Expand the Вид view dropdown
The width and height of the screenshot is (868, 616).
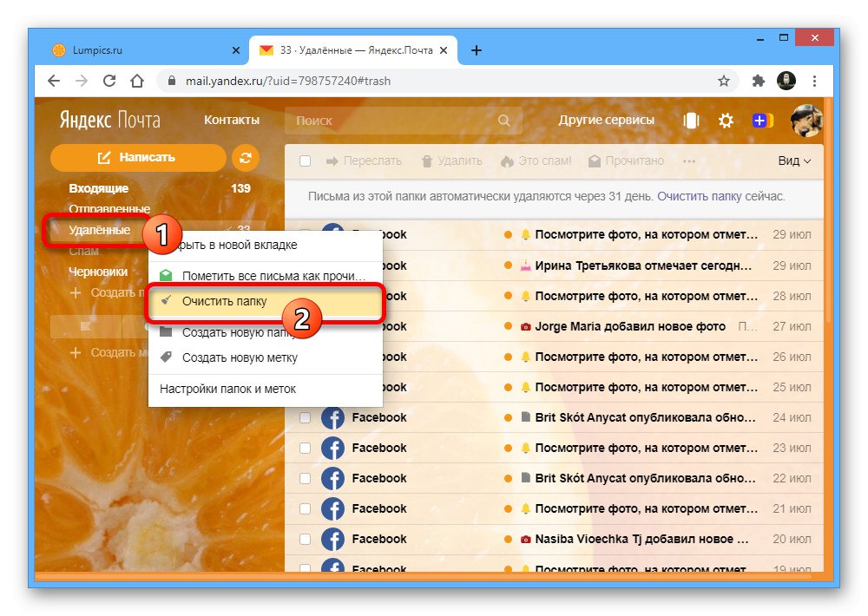[x=794, y=161]
